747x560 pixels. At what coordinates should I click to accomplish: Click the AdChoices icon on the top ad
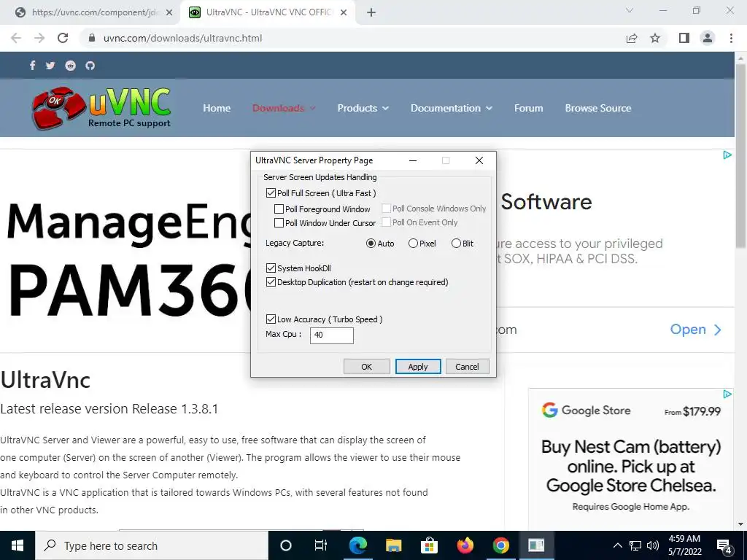[x=727, y=155]
